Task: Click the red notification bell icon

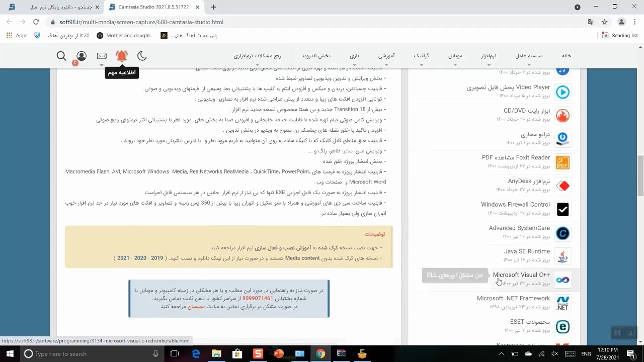Action: click(x=122, y=56)
